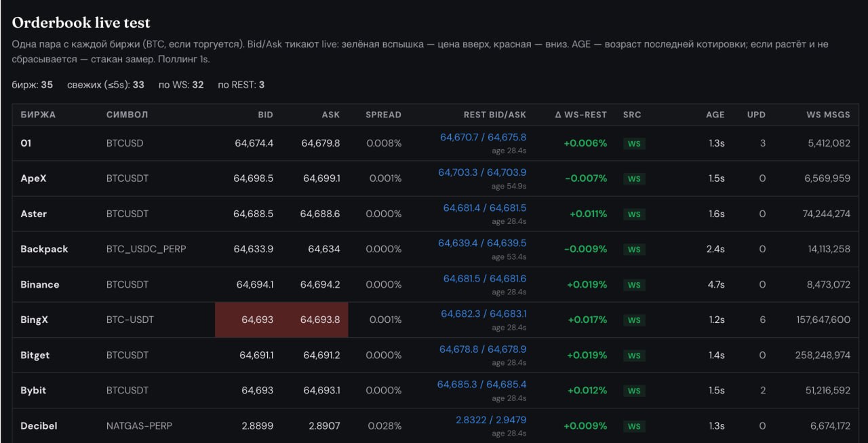Click Decibel spread value 0.028%
This screenshot has height=443, width=868.
point(384,425)
